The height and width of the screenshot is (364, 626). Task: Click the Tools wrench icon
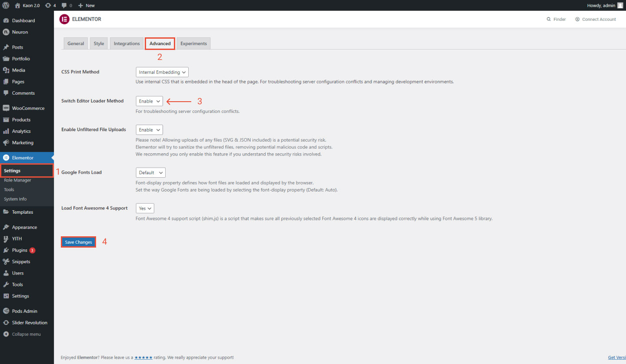click(6, 285)
